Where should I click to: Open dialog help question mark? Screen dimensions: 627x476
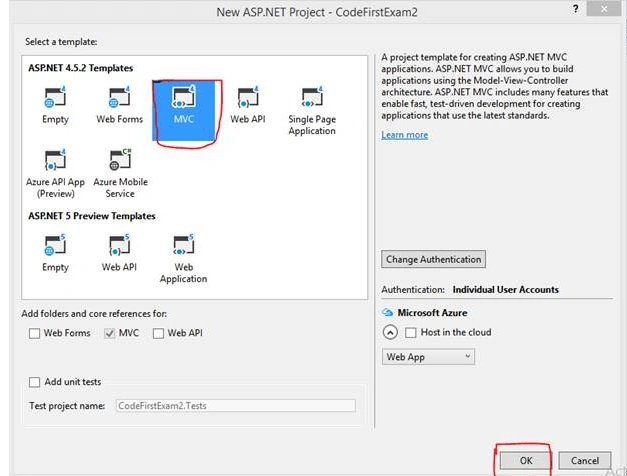[575, 9]
